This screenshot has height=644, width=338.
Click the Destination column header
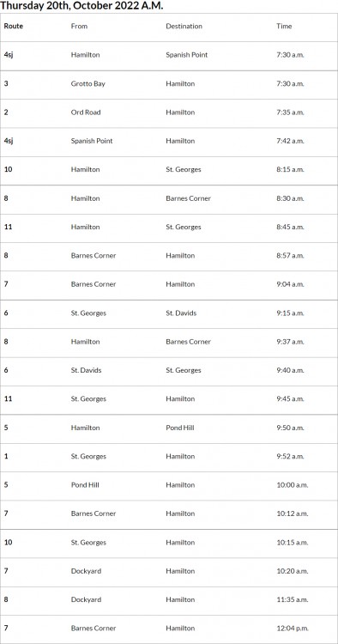pyautogui.click(x=184, y=26)
